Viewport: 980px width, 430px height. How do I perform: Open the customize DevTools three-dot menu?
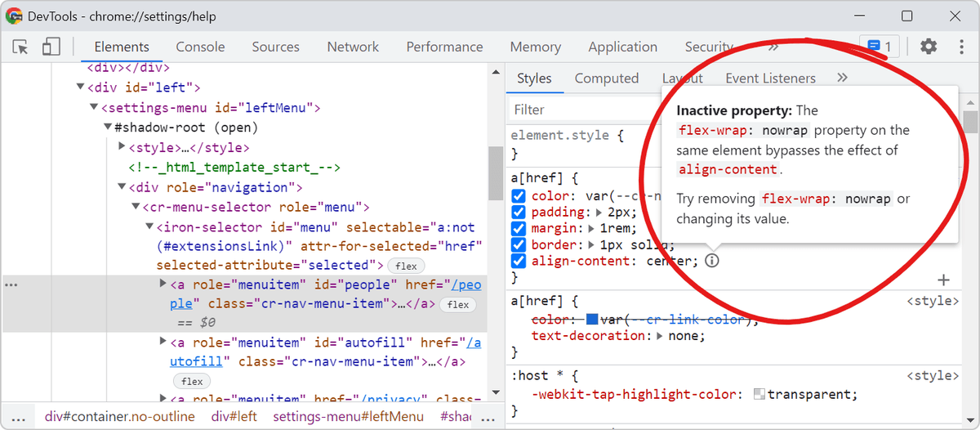click(x=960, y=47)
